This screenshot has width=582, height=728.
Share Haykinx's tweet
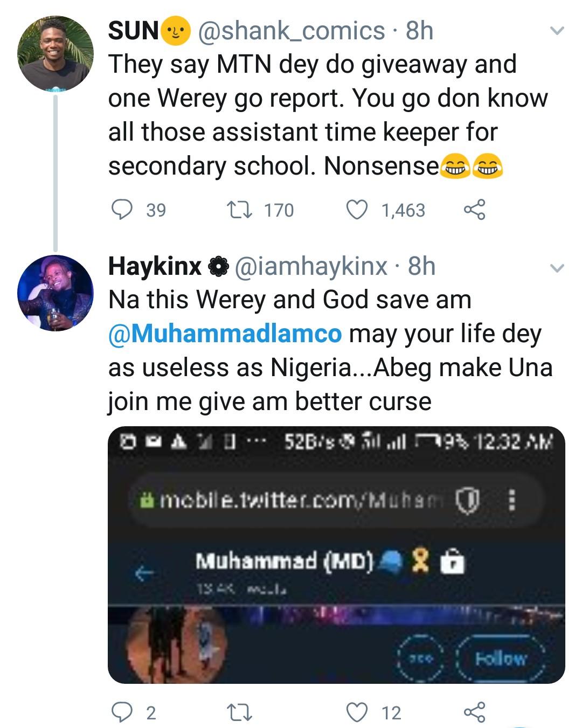[x=474, y=712]
